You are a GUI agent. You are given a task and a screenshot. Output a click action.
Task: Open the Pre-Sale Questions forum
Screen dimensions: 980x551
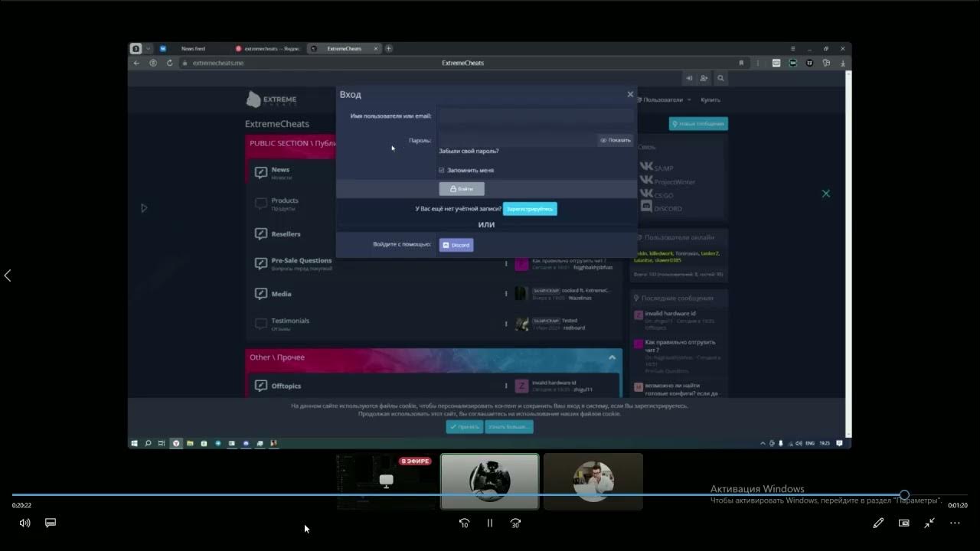click(302, 260)
